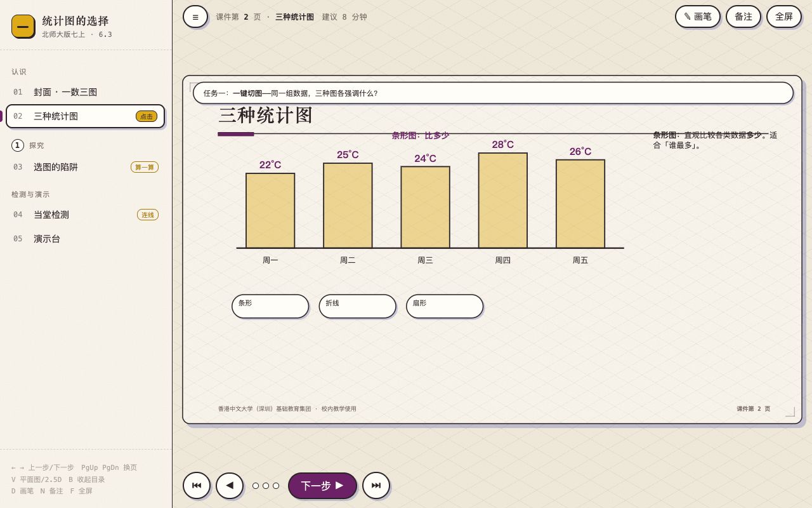Click the 周四 bar showing 28°C
Image resolution: width=812 pixels, height=508 pixels.
pos(503,201)
